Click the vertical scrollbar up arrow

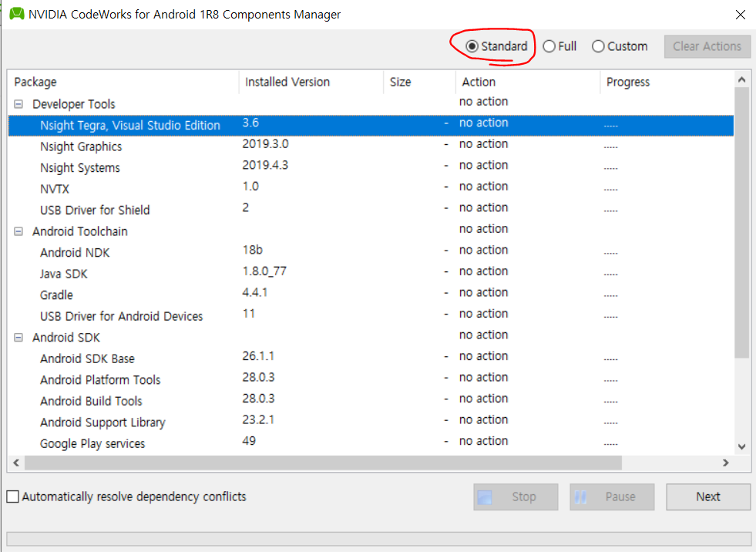point(742,79)
